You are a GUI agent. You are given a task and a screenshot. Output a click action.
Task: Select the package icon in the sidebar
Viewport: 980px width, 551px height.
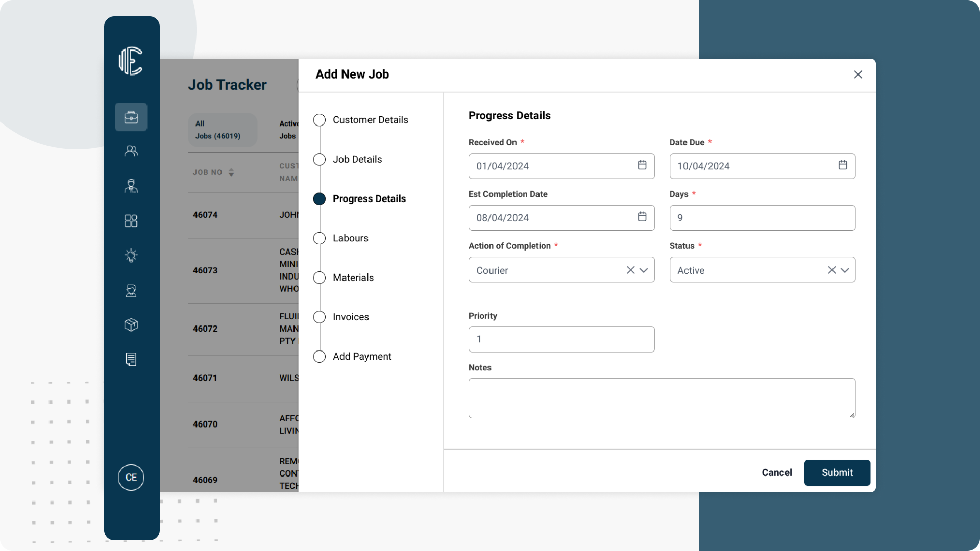point(131,325)
